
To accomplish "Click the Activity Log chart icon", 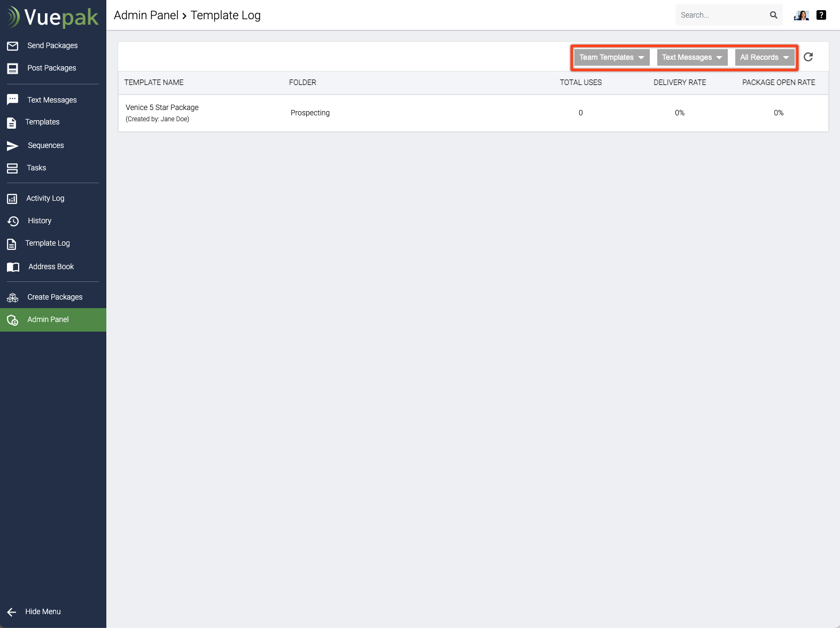I will [12, 199].
